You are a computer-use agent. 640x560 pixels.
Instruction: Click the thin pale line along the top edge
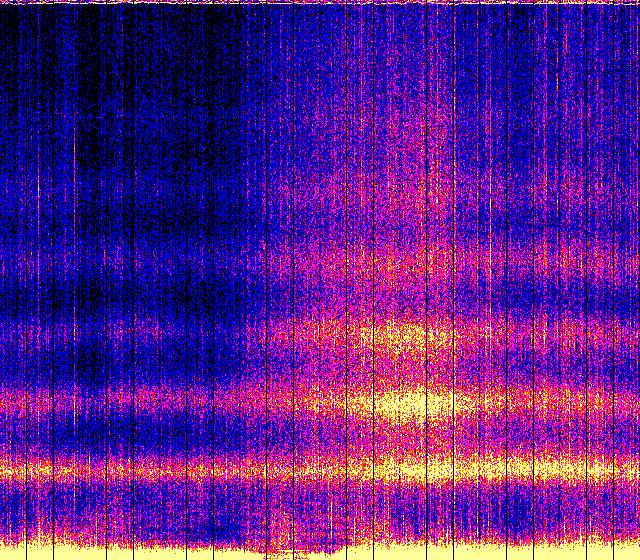320,2
